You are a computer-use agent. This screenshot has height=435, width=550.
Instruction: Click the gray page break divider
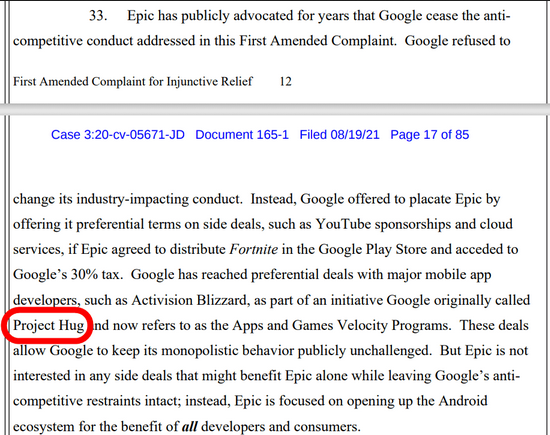tap(275, 109)
